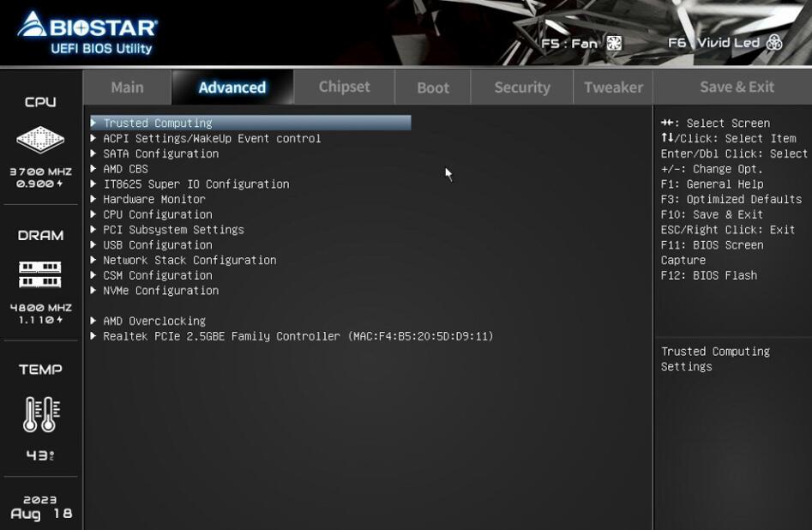
Task: Click the CPU heading in sidebar
Action: [x=40, y=101]
